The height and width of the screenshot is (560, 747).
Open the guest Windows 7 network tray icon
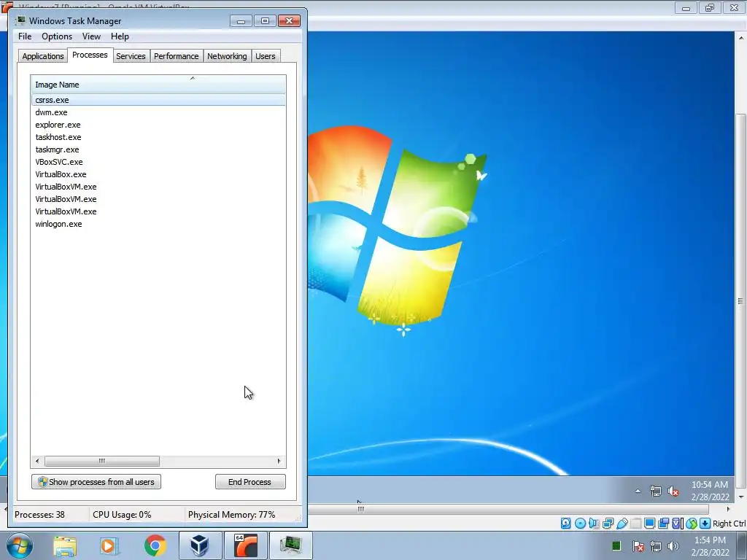point(656,491)
